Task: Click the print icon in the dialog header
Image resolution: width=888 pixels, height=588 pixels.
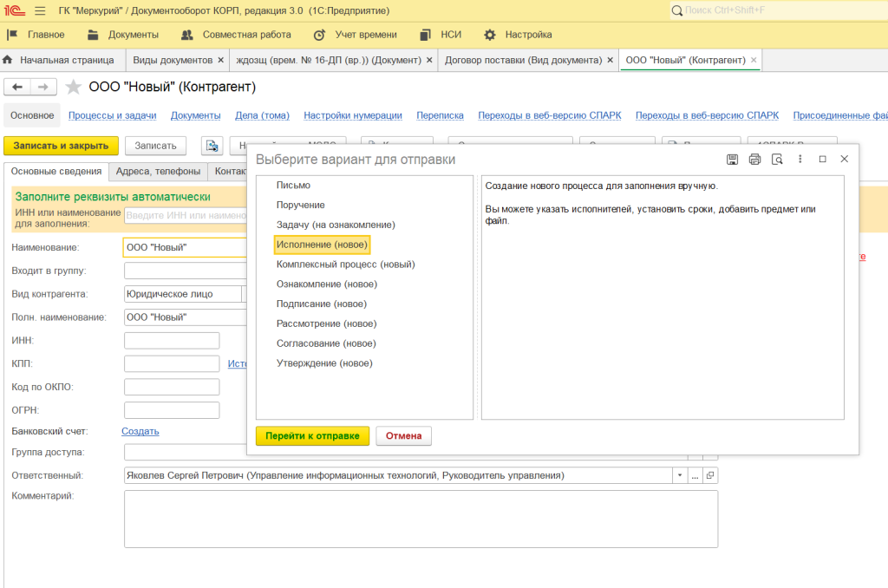Action: coord(754,159)
